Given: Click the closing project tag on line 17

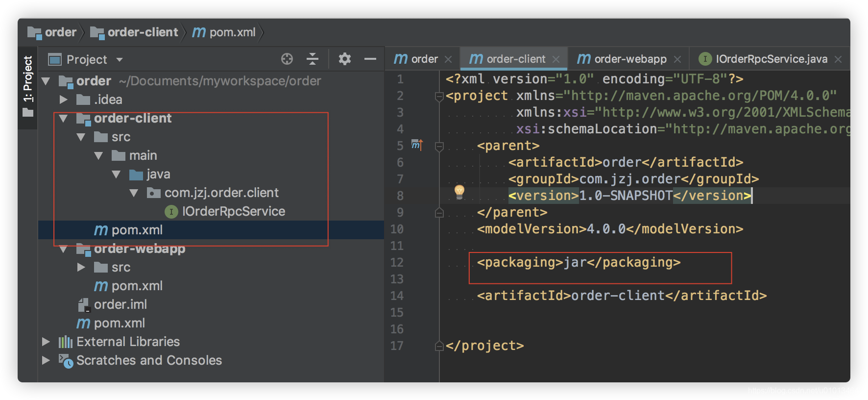Looking at the screenshot, I should (484, 346).
